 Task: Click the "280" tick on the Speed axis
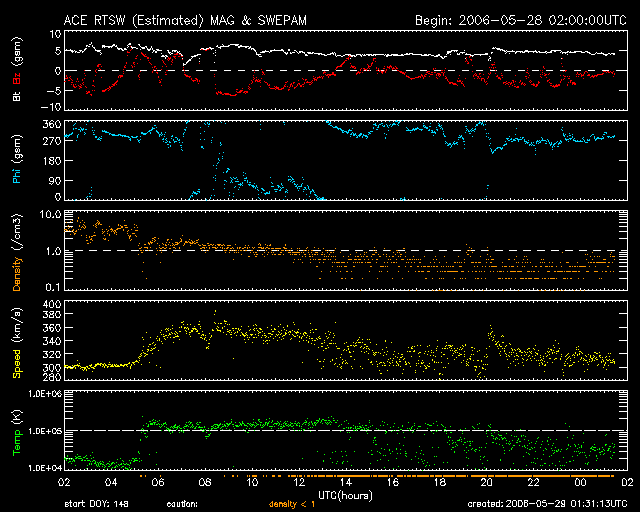tap(52, 376)
